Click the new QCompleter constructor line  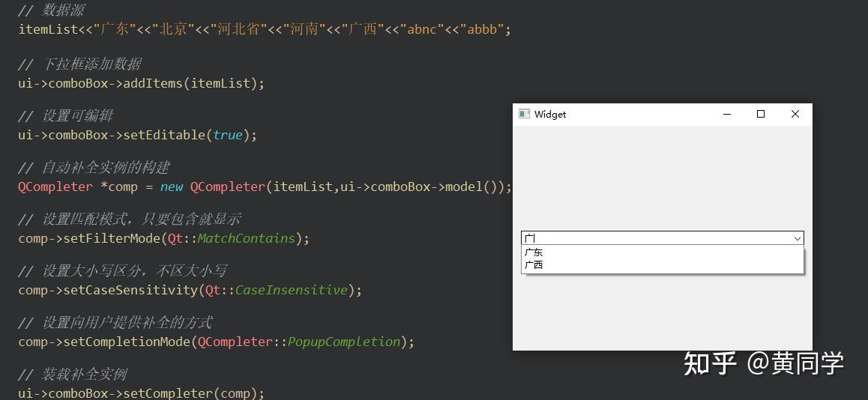(265, 187)
